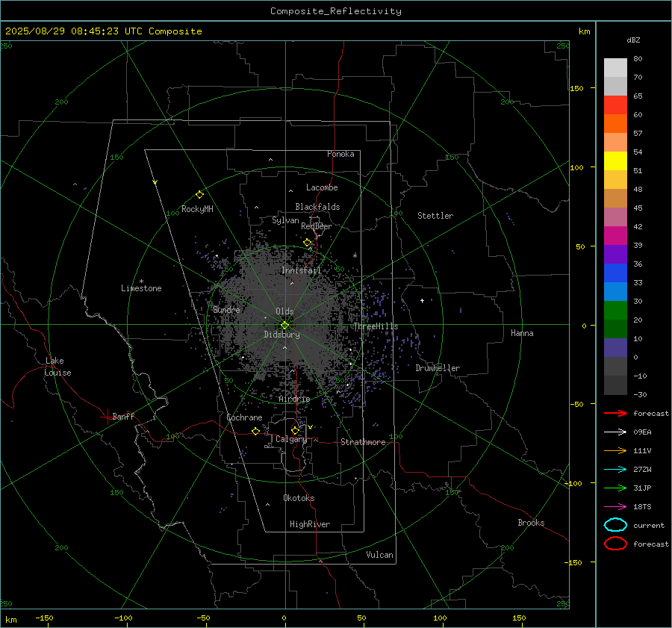Viewport: 672px width, 628px height.
Task: Click the Ponoka town label
Action: pos(340,154)
